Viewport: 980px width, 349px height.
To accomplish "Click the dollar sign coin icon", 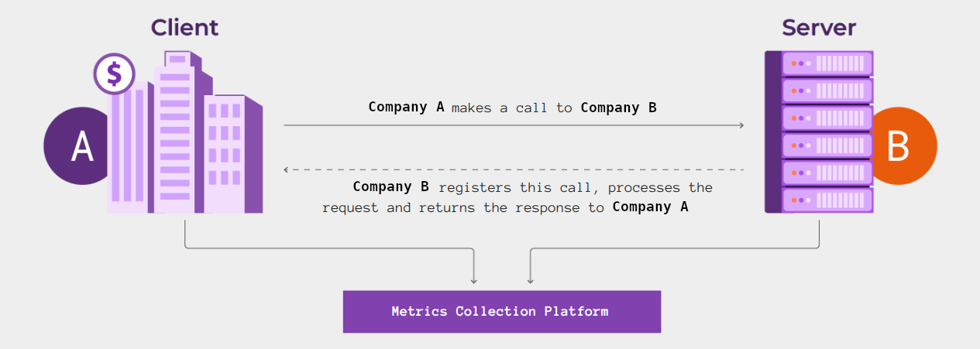I will (114, 74).
